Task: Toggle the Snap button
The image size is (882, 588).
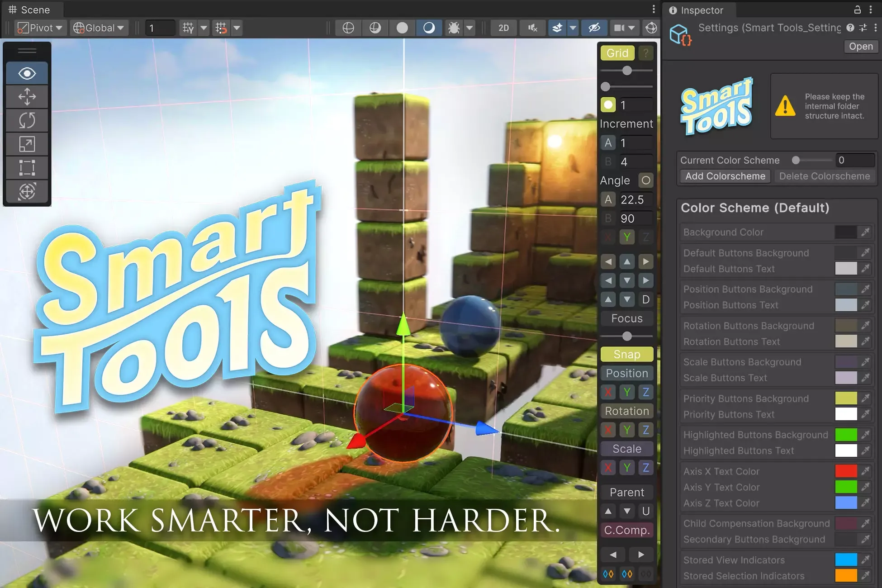Action: point(626,354)
